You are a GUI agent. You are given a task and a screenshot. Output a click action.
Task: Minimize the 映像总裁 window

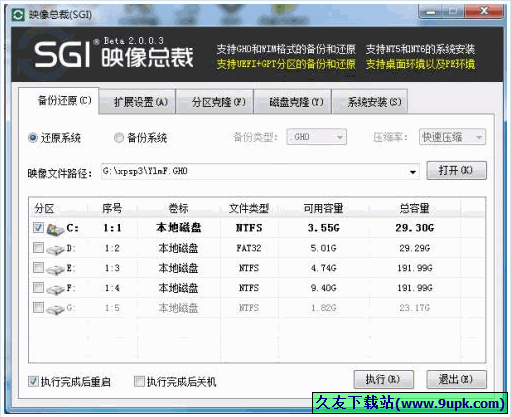click(x=431, y=12)
